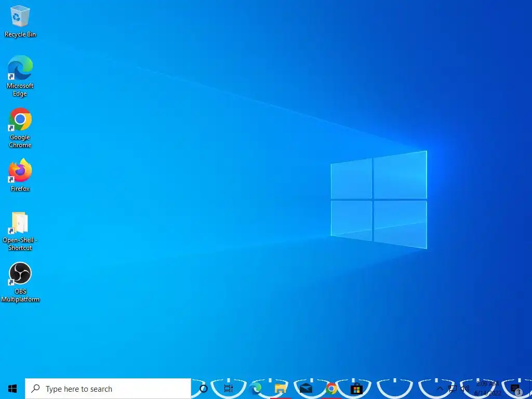Select the Microsoft Edge desktop shortcut
Screen dimensions: 532x399
tap(20, 76)
